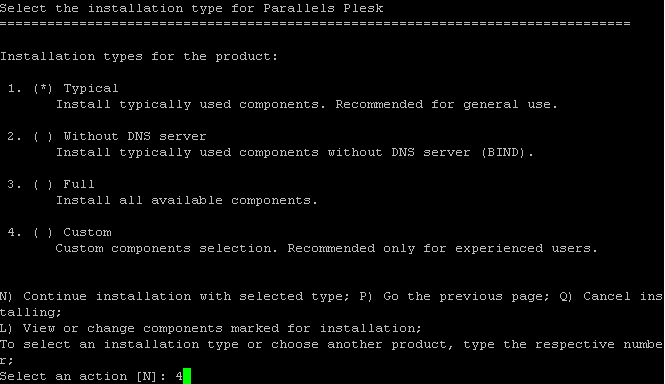Select the Without DNS server radio marker
Image resolution: width=665 pixels, height=384 pixels.
point(43,136)
